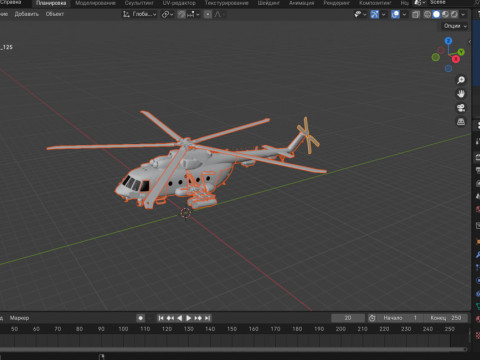Open the snapping options dropdown

tap(193, 14)
